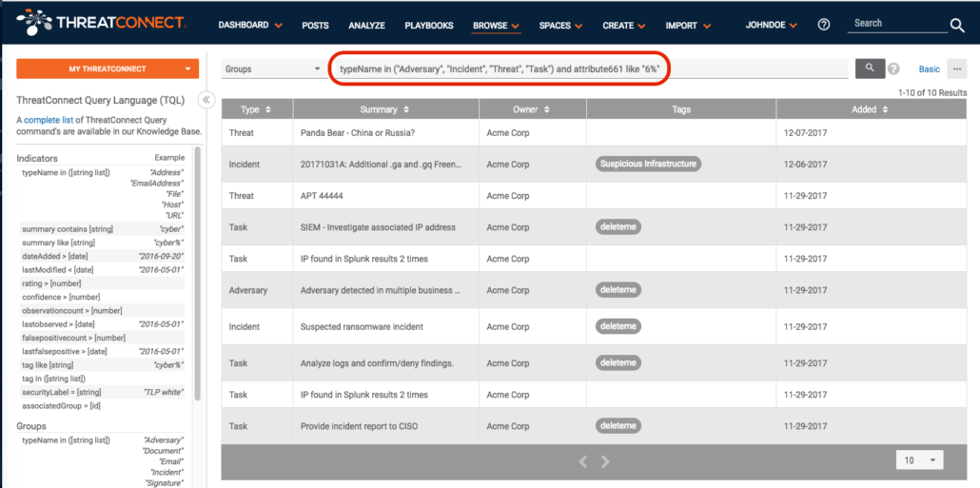Click deleteme tag on Analyze logs row
This screenshot has height=488, width=980.
tap(618, 362)
